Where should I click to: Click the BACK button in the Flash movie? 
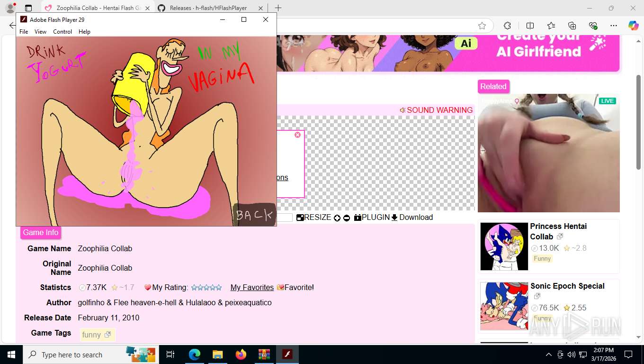pyautogui.click(x=254, y=215)
